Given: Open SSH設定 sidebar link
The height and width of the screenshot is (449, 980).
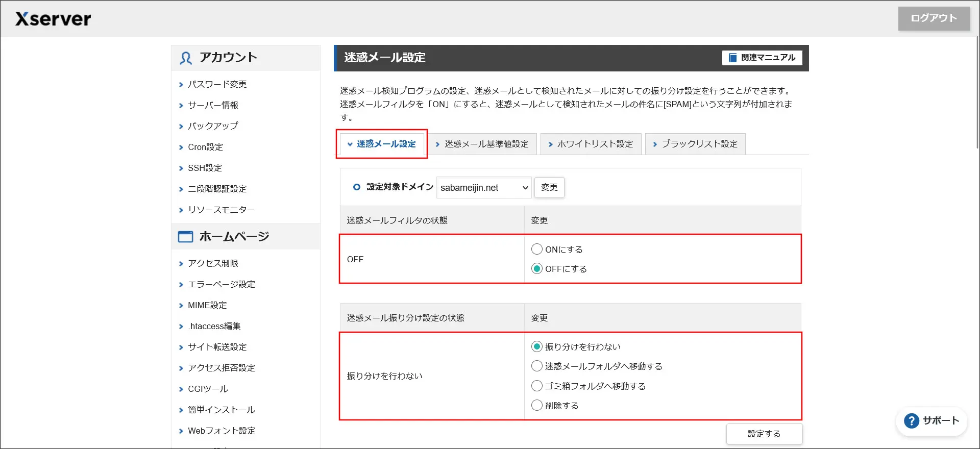Looking at the screenshot, I should (x=205, y=168).
